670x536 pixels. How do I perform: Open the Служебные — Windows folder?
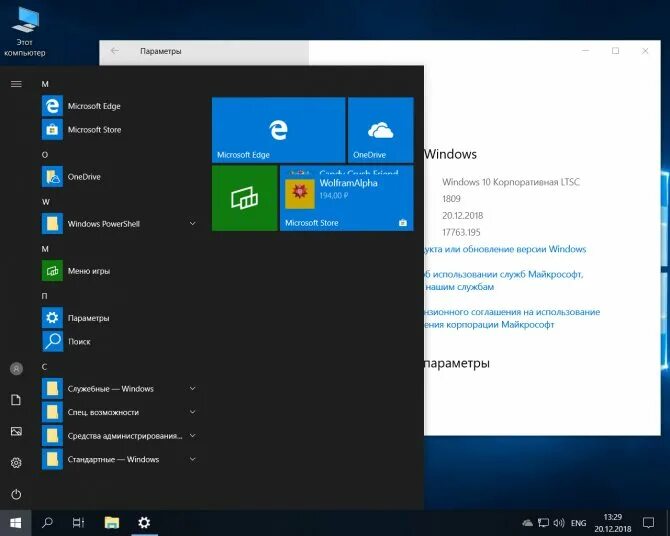120,389
